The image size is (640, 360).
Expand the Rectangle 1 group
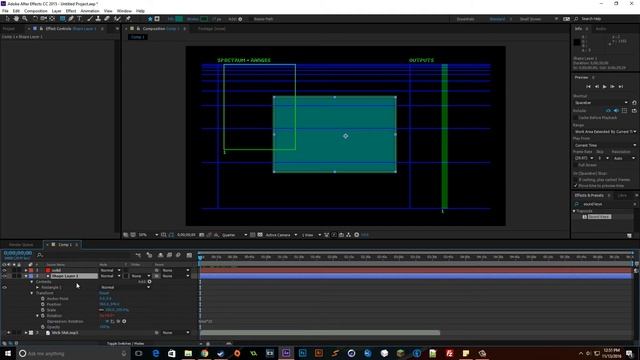click(x=37, y=287)
